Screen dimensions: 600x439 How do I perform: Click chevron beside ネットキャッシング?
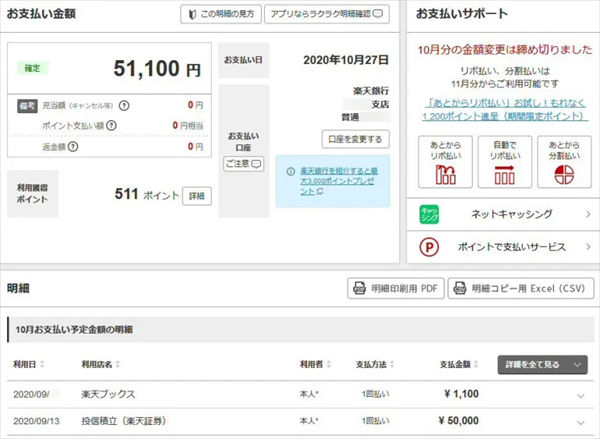tap(588, 214)
